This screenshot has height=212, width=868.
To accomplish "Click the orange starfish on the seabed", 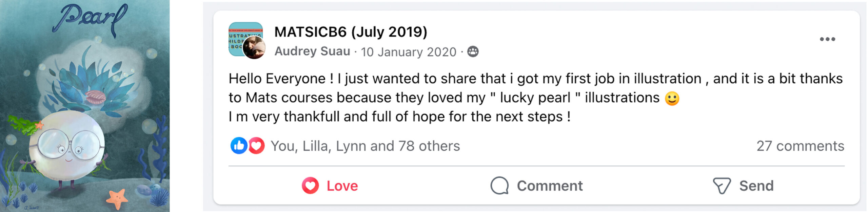I will 117,199.
